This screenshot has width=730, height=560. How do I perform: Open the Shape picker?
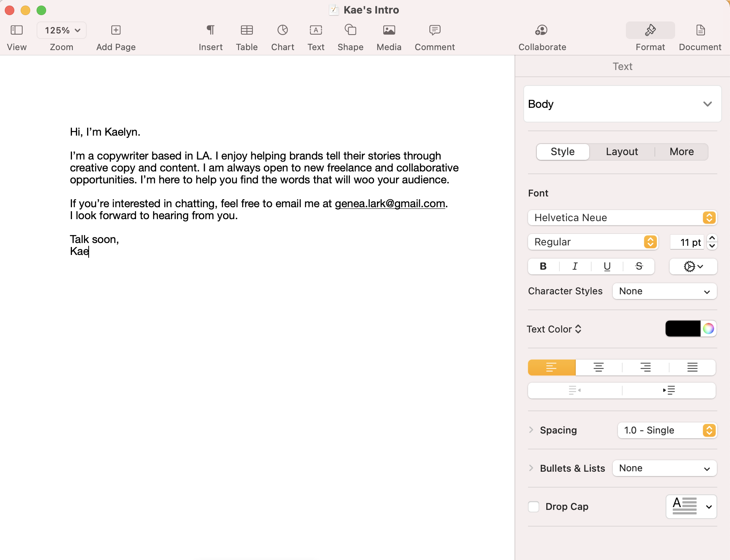click(x=350, y=30)
